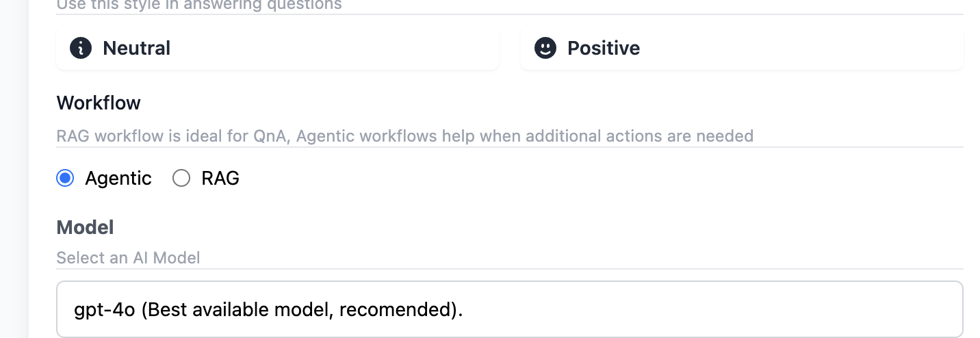Click the RAG option label text

(x=220, y=179)
